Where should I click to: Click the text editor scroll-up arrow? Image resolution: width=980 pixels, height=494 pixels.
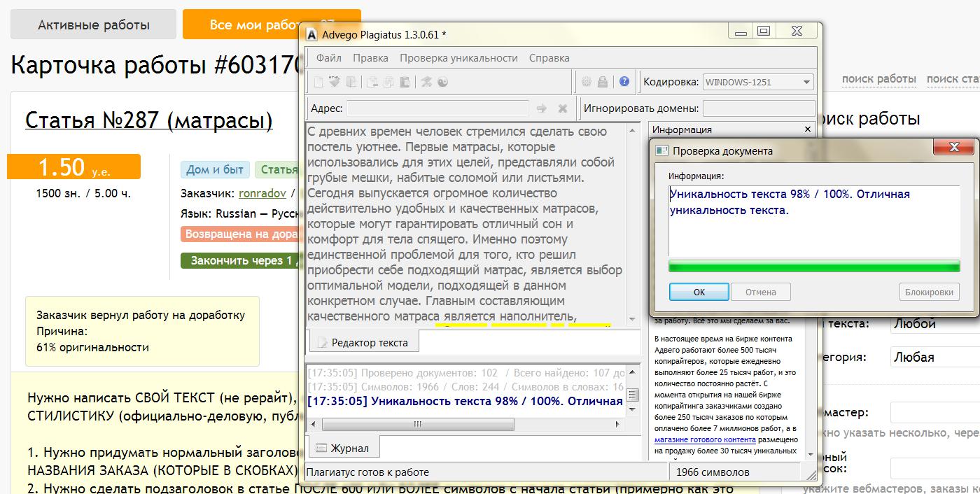pos(633,130)
